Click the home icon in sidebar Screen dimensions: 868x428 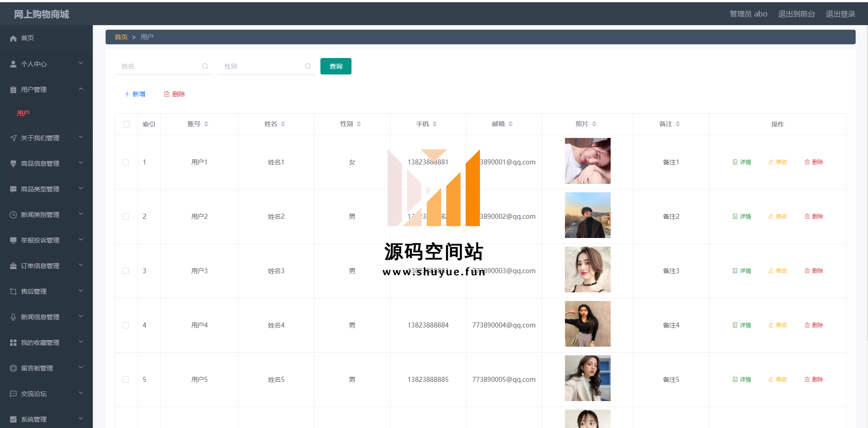(x=13, y=38)
